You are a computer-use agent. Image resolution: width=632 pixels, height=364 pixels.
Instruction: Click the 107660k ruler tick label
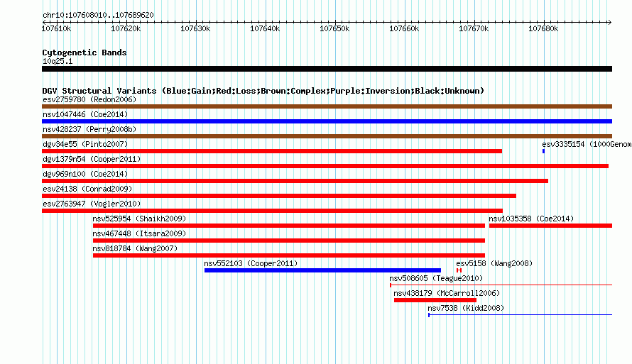pos(404,28)
